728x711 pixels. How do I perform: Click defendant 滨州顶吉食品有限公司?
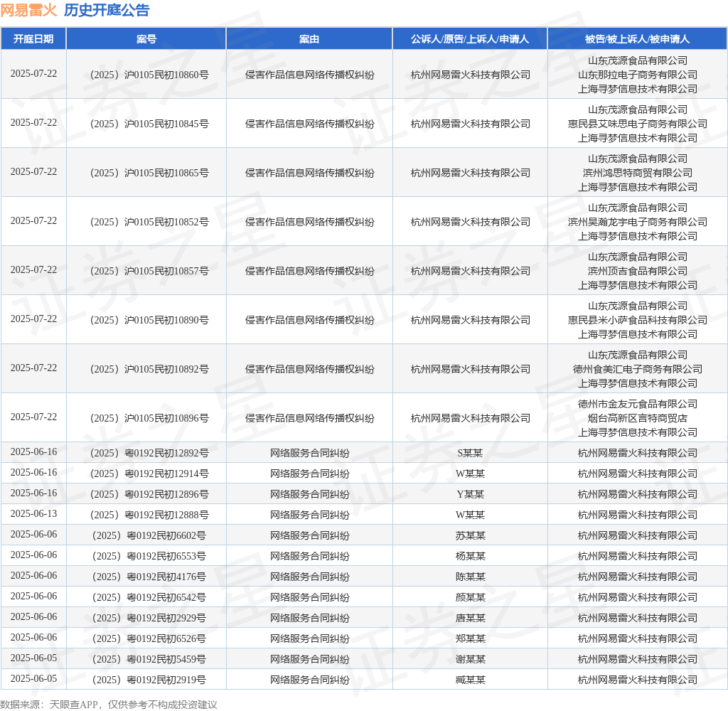[638, 271]
